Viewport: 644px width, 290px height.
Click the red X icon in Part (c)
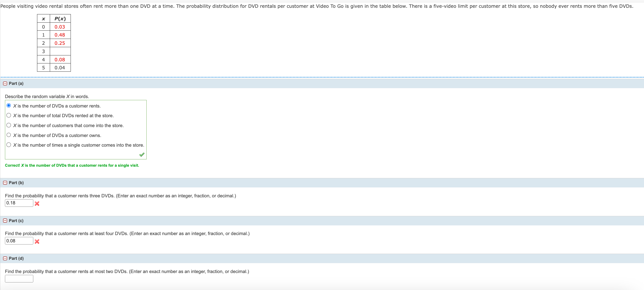(x=37, y=241)
